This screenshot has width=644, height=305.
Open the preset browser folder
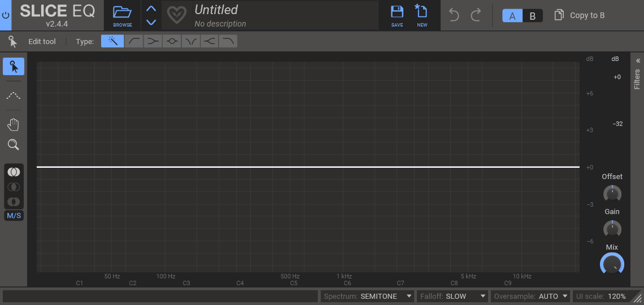click(x=122, y=15)
